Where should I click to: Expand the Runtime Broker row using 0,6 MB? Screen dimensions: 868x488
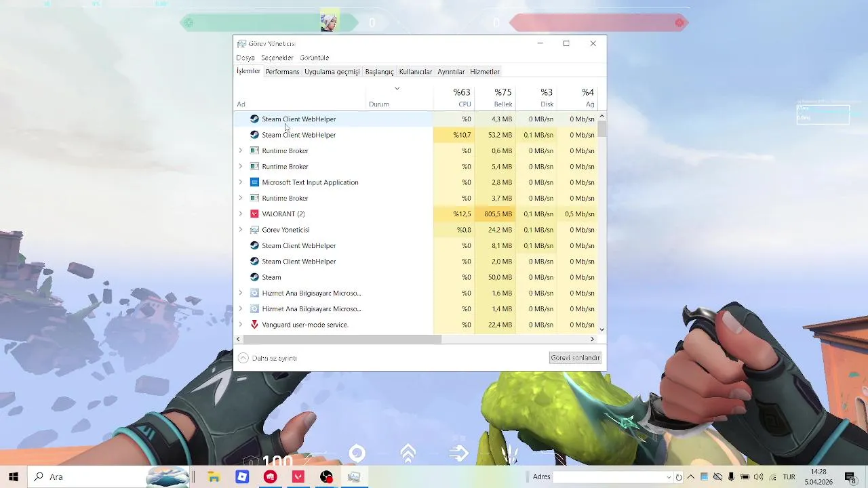coord(240,150)
